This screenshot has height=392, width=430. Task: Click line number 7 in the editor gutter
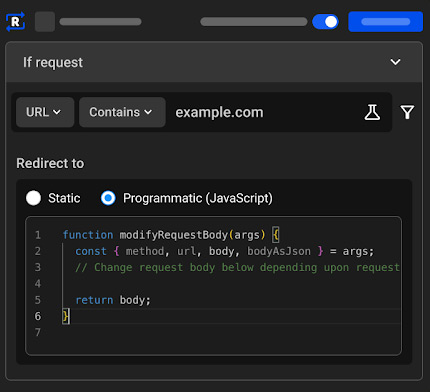(x=38, y=332)
